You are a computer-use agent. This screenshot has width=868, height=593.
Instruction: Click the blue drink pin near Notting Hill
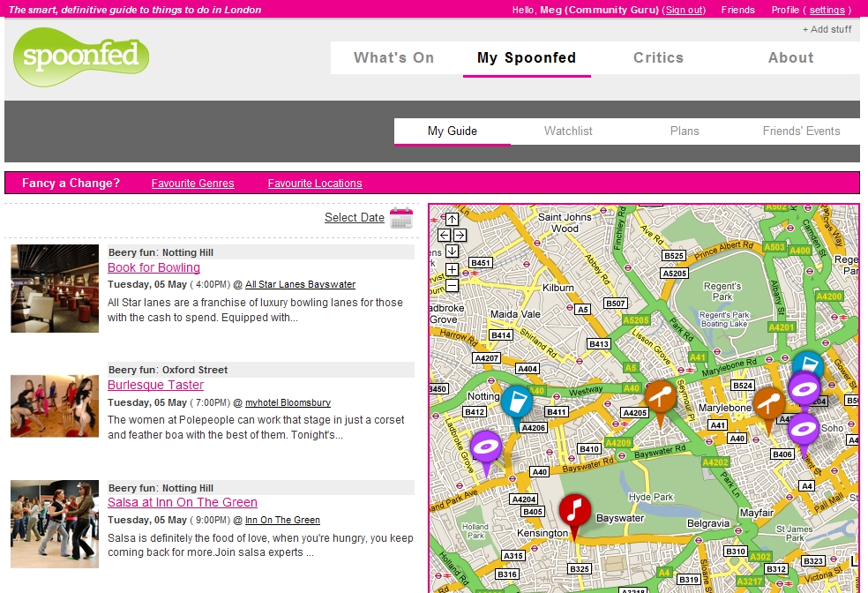click(x=517, y=404)
